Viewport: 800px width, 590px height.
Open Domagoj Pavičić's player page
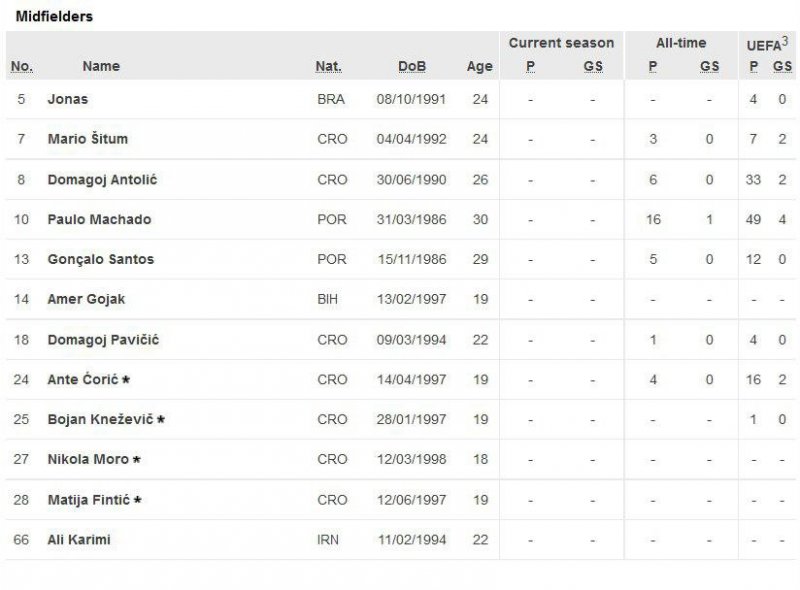(103, 340)
